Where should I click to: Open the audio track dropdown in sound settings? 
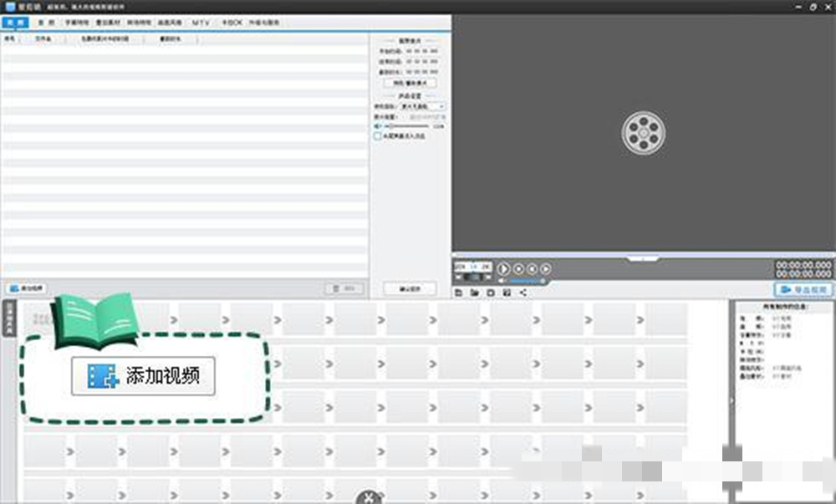(x=422, y=107)
